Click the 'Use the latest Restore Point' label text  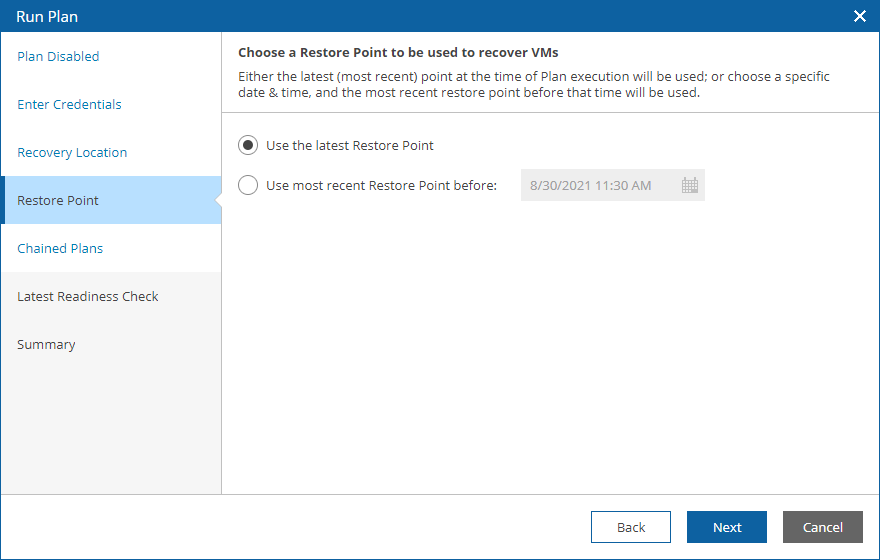pos(350,145)
